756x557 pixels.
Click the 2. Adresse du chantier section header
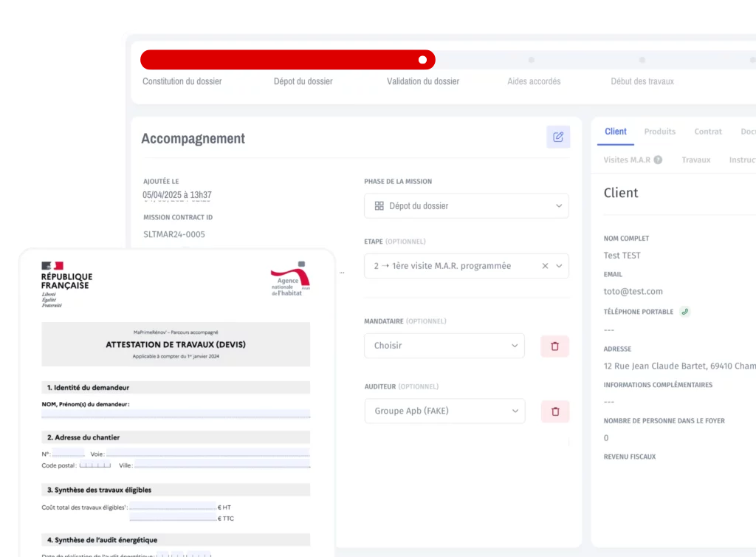[176, 437]
